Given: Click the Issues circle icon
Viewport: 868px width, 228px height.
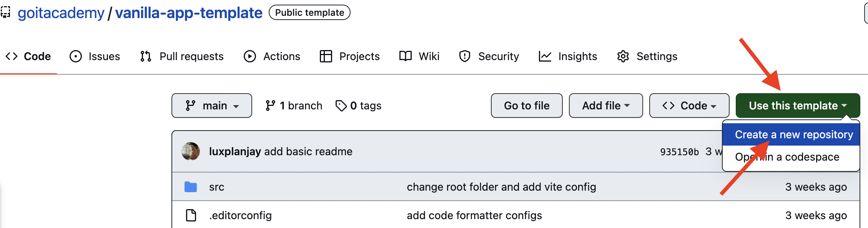Looking at the screenshot, I should click(75, 56).
